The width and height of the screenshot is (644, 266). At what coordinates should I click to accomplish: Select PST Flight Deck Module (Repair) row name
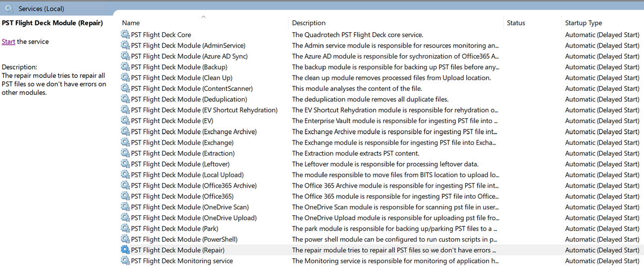point(178,250)
